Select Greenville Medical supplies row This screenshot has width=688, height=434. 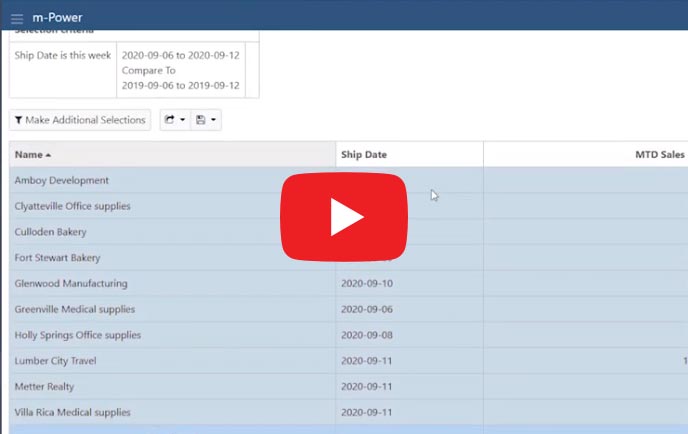pos(74,310)
